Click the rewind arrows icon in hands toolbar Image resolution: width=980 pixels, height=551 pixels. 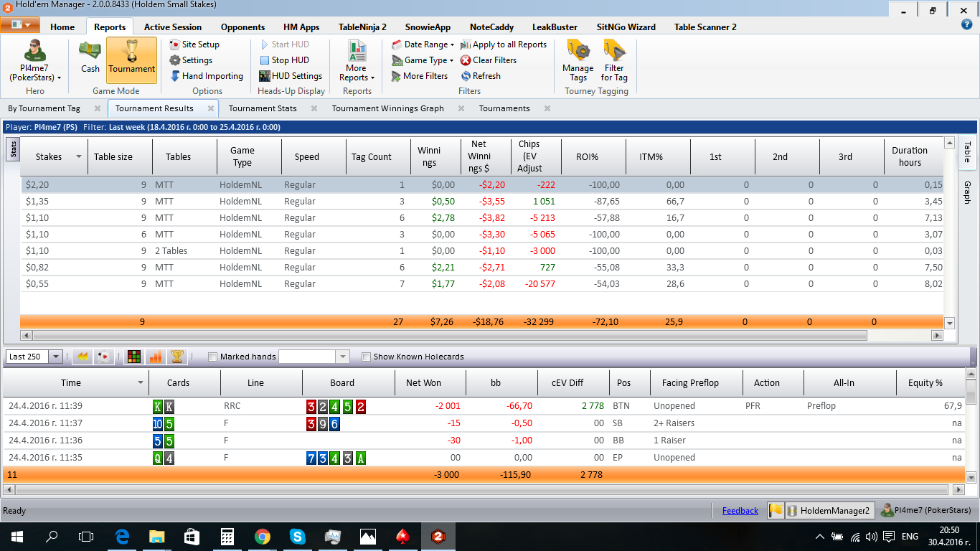coord(83,357)
